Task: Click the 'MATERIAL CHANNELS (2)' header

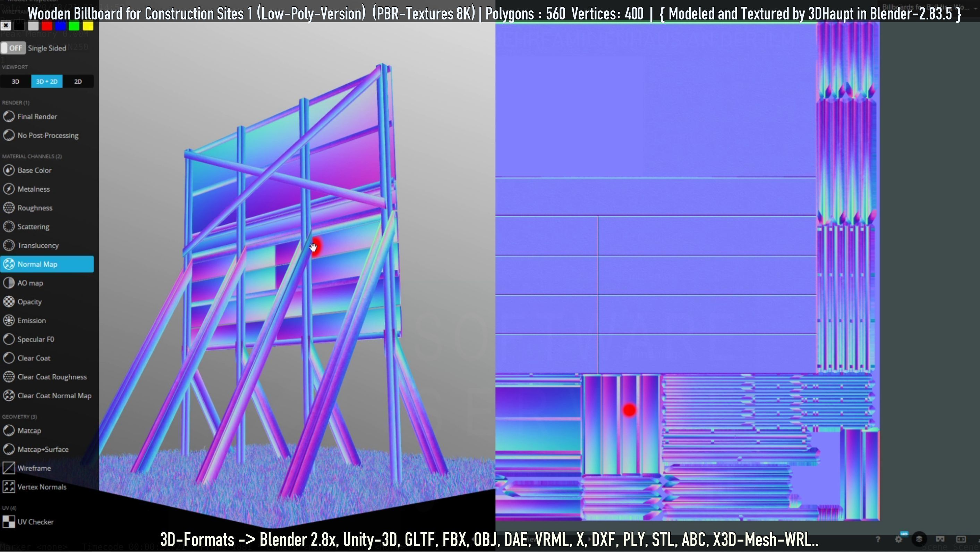Action: click(32, 157)
